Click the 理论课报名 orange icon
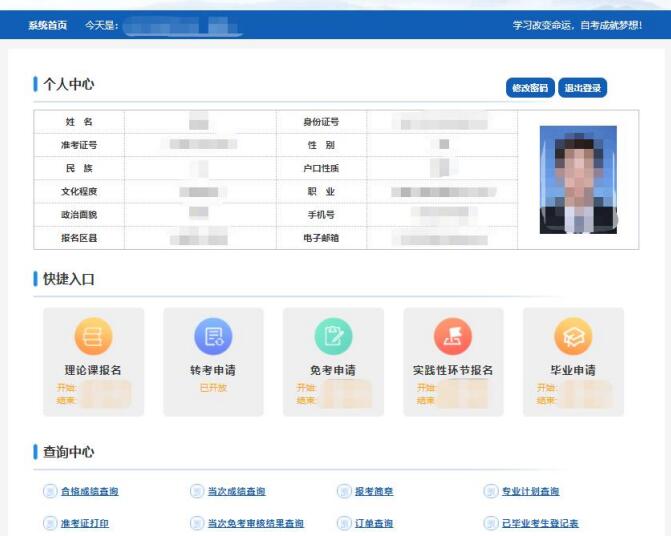The image size is (671, 536). (x=93, y=336)
